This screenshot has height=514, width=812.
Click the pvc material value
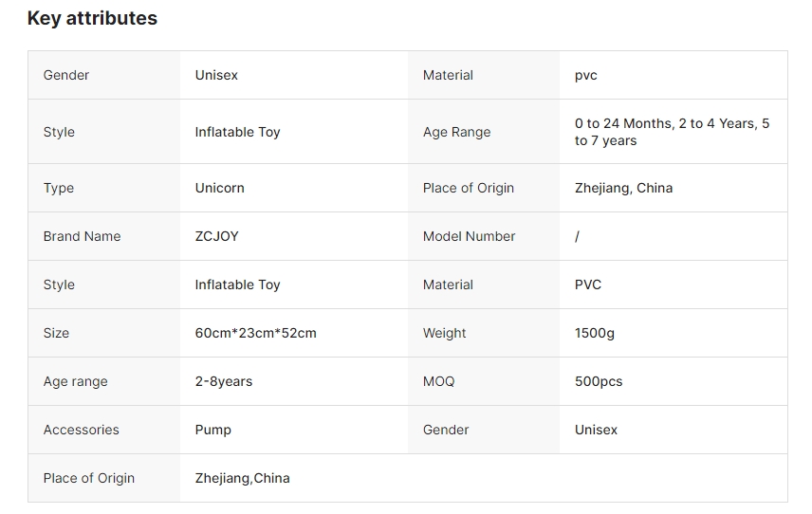point(585,75)
